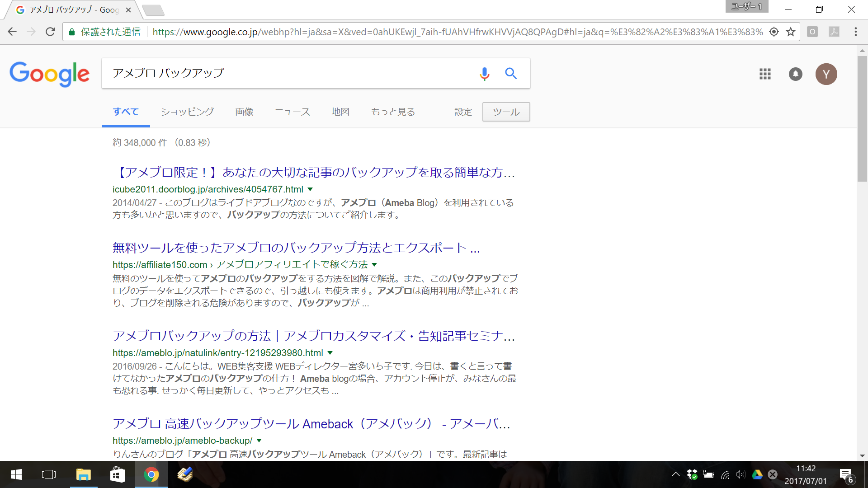868x488 pixels.
Task: Open the 設定 settings menu
Action: pos(463,112)
